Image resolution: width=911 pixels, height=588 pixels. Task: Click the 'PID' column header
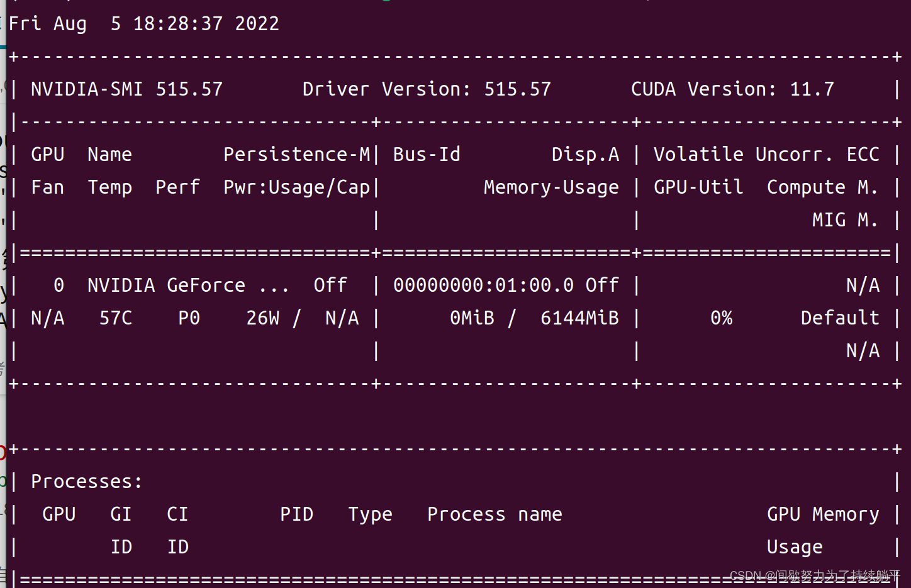pyautogui.click(x=297, y=514)
